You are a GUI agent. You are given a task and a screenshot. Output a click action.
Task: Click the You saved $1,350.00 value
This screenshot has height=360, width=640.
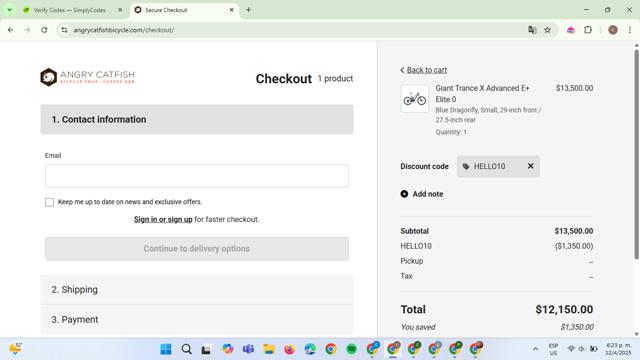pyautogui.click(x=577, y=327)
